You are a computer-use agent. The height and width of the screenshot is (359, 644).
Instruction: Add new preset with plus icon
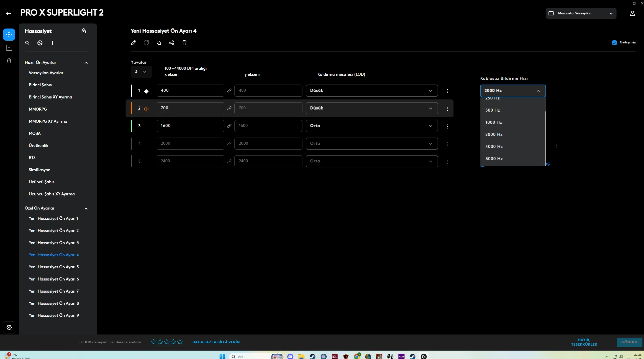(53, 43)
